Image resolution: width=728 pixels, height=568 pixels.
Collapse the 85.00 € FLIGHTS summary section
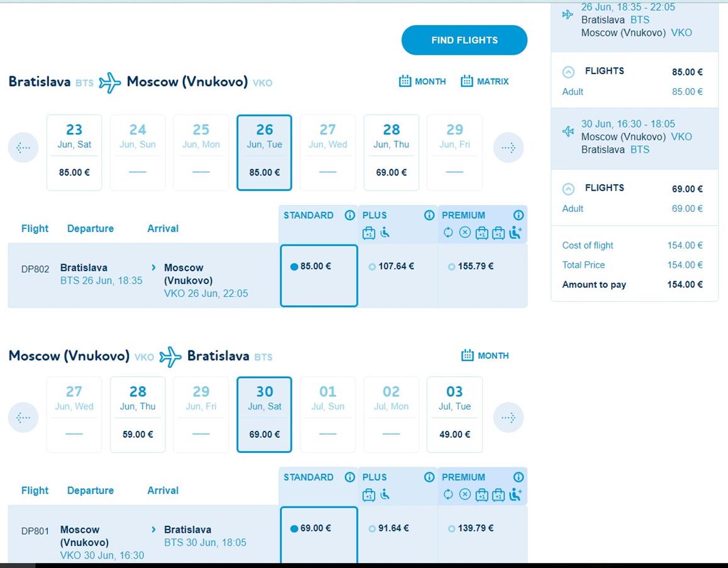point(568,72)
